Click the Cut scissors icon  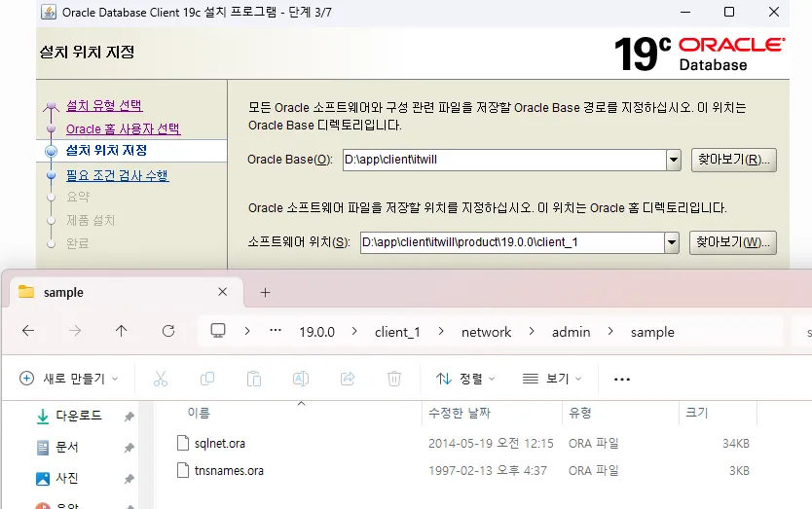161,379
